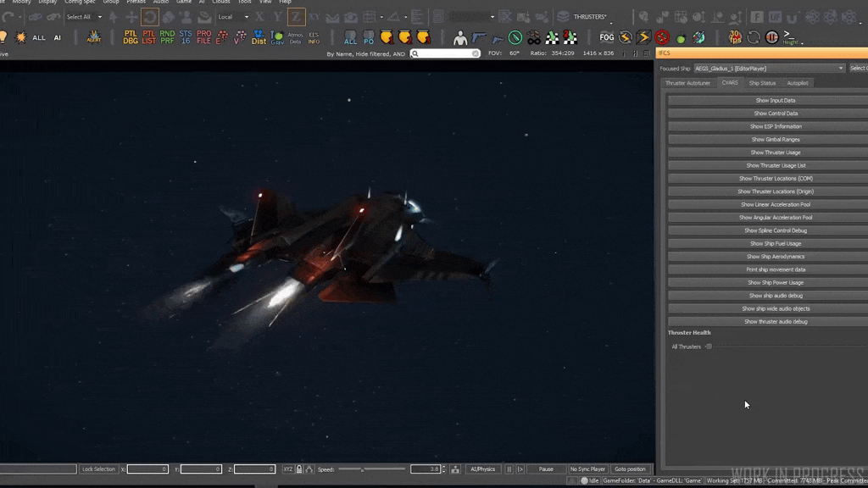This screenshot has width=868, height=488.
Task: Click the RND PRF render profile icon
Action: [167, 37]
